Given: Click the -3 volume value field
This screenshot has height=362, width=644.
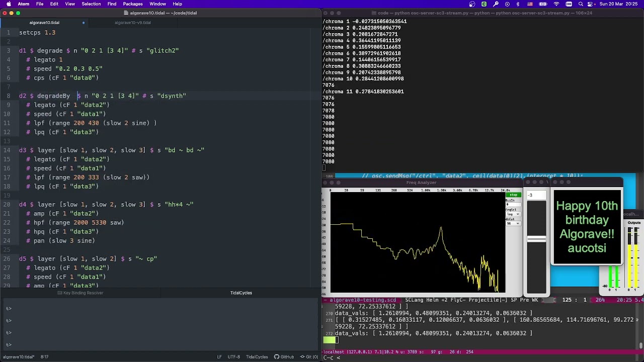Looking at the screenshot, I should (536, 195).
